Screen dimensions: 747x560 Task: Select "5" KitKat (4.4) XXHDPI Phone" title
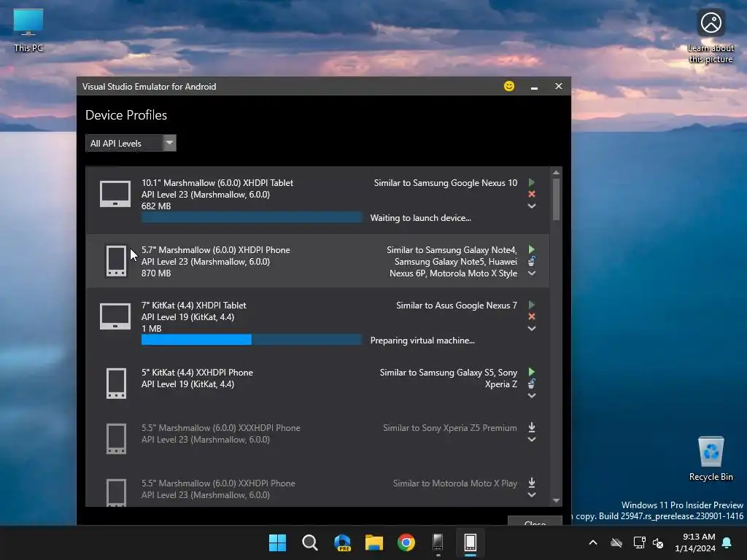[197, 373]
